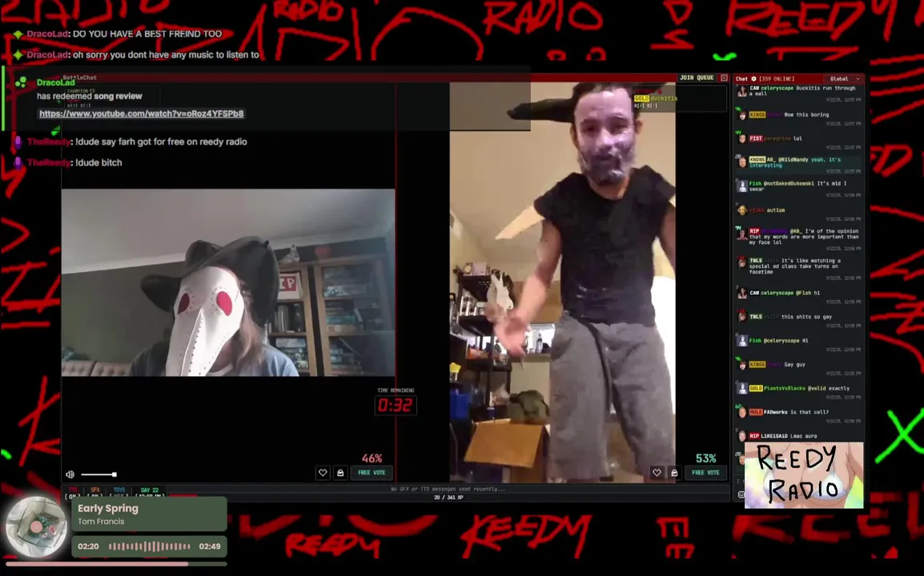
Task: Seek in the music waveform progress bar
Action: [150, 546]
